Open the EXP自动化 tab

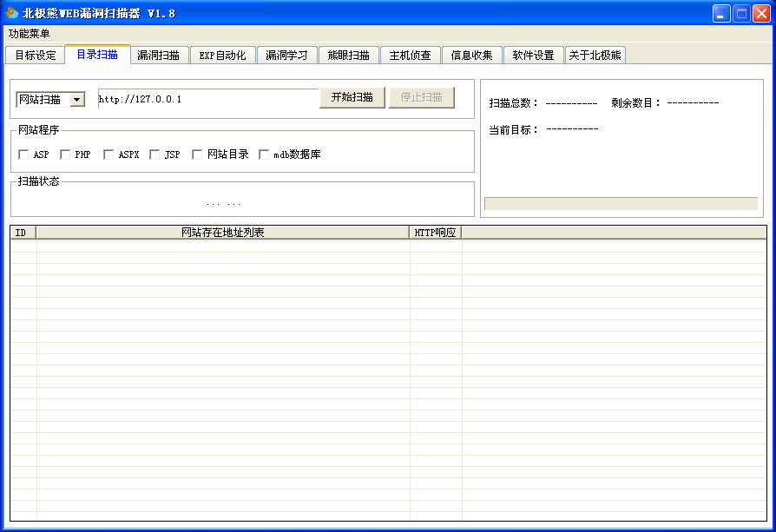(x=223, y=55)
